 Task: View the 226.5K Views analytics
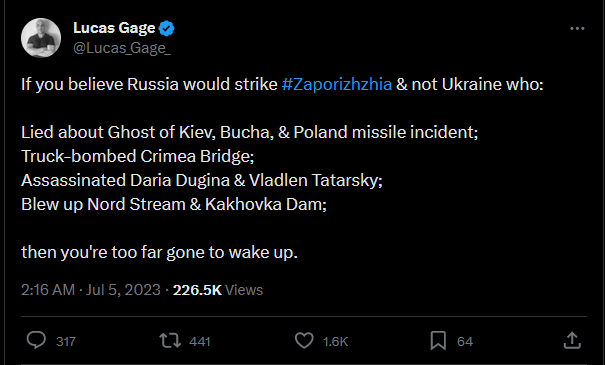[218, 290]
